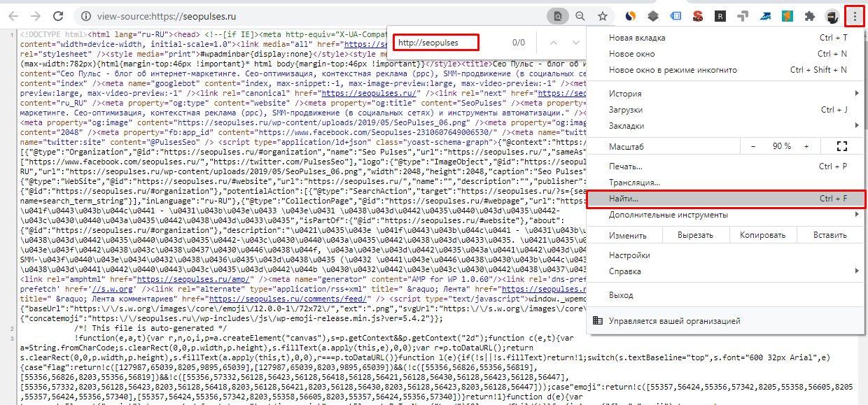
Task: Click the three-dot Chrome menu button
Action: click(x=855, y=15)
